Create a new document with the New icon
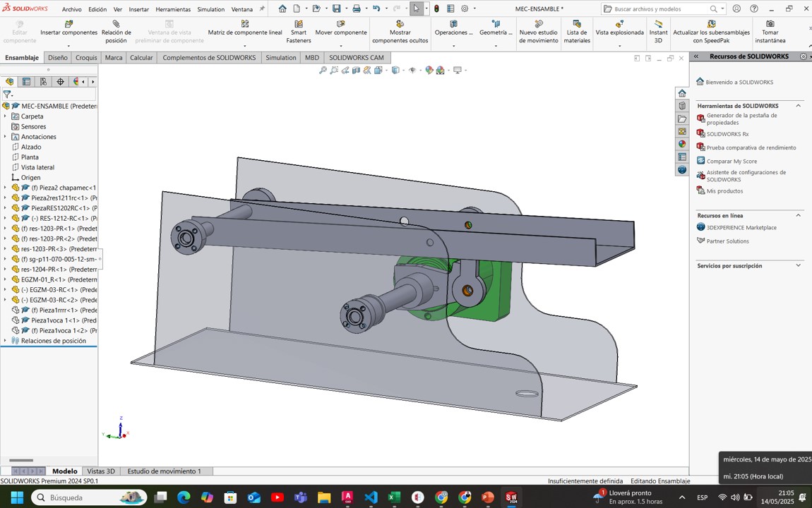 297,8
